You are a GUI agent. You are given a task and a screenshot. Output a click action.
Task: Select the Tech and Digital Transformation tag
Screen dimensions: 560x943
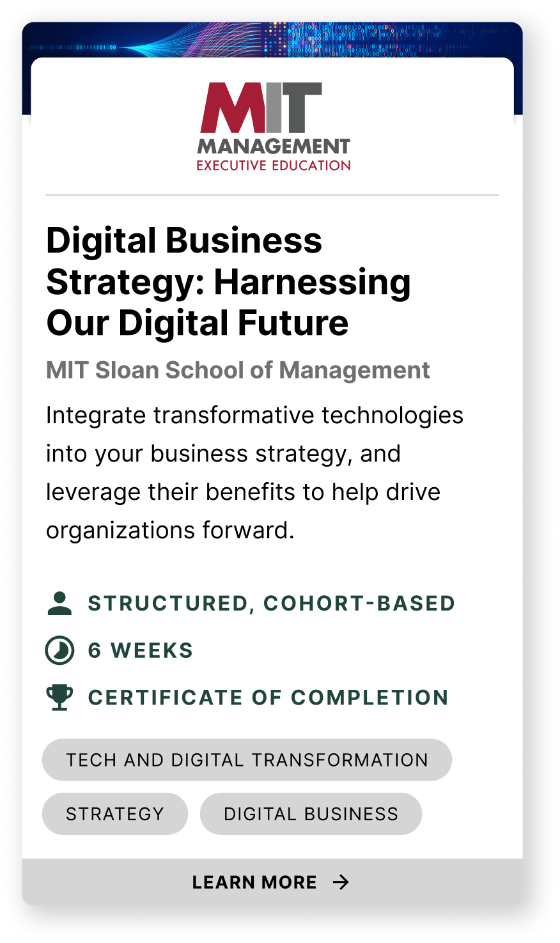point(247,760)
